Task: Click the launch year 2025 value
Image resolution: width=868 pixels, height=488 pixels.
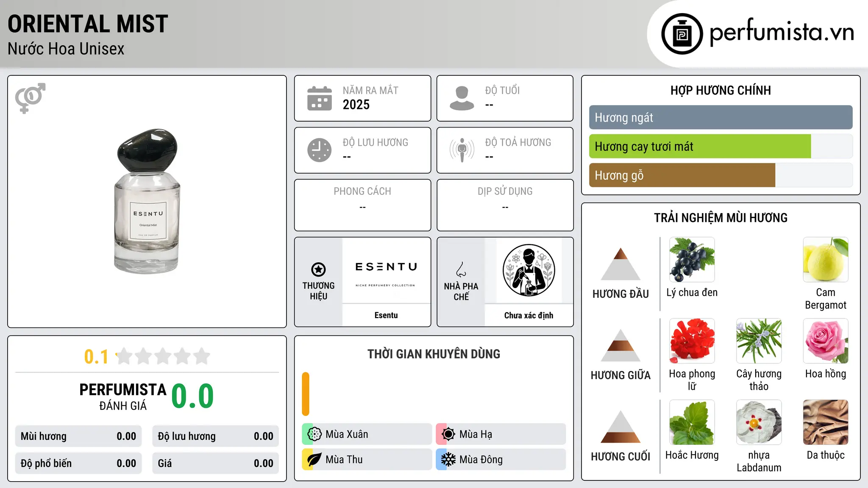Action: click(356, 105)
